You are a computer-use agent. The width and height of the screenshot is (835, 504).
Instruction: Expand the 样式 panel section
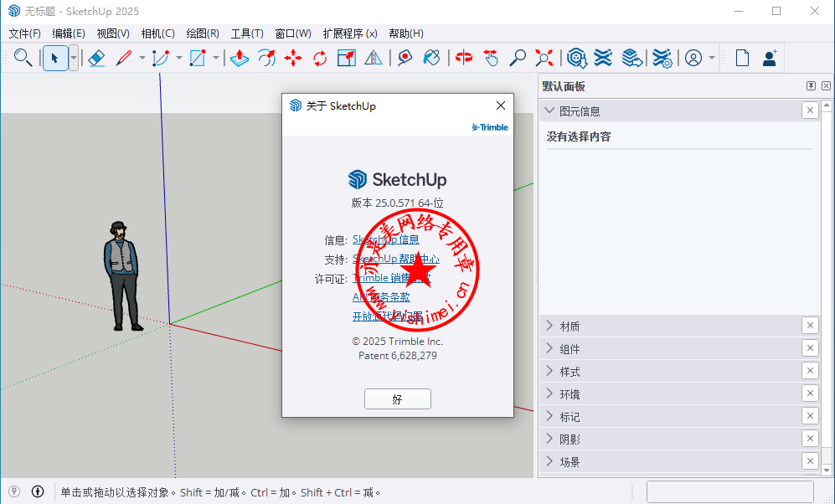[549, 371]
